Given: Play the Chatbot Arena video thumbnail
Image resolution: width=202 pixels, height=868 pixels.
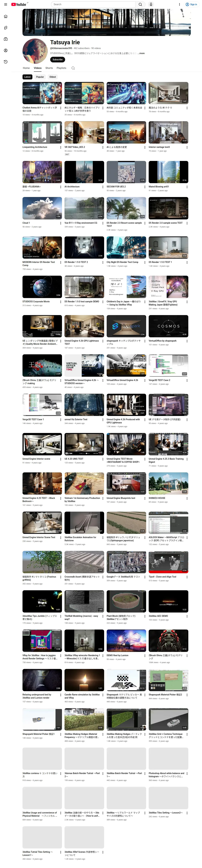Looking at the screenshot, I should pos(42,93).
